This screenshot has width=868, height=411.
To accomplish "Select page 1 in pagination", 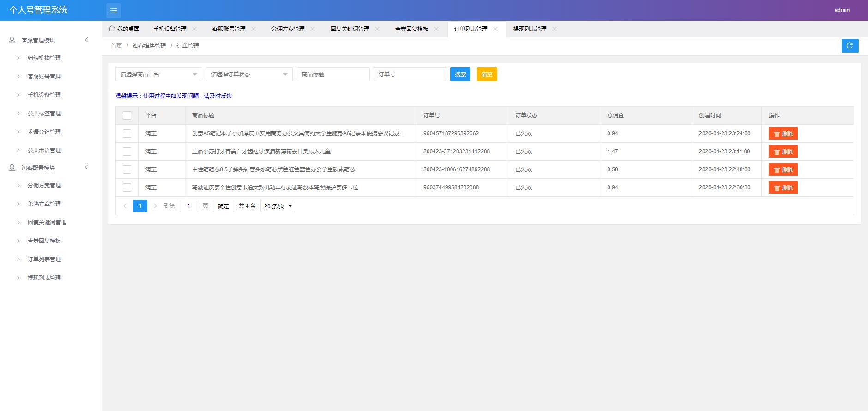I will 140,206.
